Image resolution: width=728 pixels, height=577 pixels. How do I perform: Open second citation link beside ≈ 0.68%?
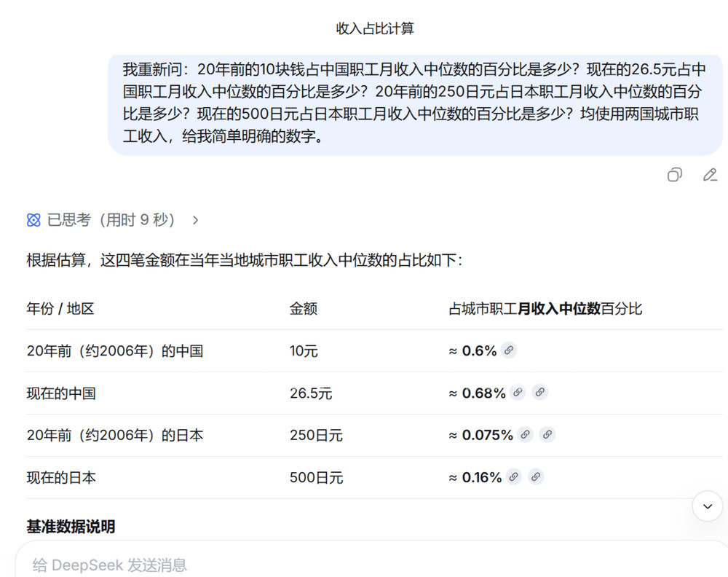point(539,393)
